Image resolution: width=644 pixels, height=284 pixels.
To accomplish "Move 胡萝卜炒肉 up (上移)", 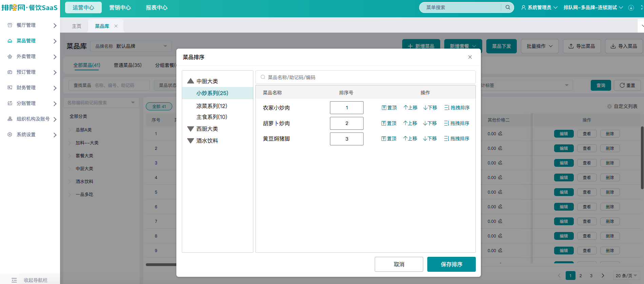I will click(x=410, y=123).
